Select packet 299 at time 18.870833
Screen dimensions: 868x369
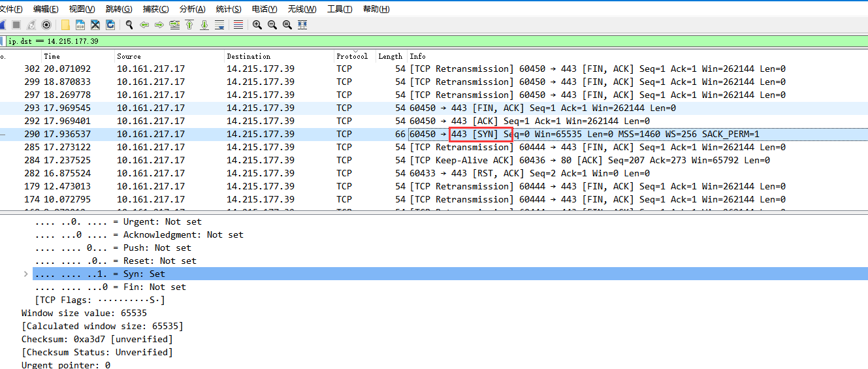(434, 82)
